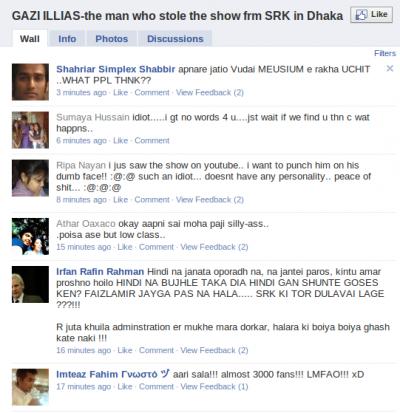
Task: Like Sumaya Hussain's wall post
Action: pyautogui.click(x=120, y=140)
